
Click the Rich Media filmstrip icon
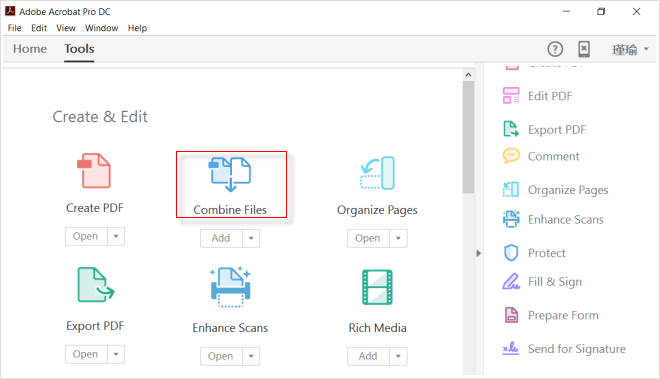pyautogui.click(x=377, y=287)
